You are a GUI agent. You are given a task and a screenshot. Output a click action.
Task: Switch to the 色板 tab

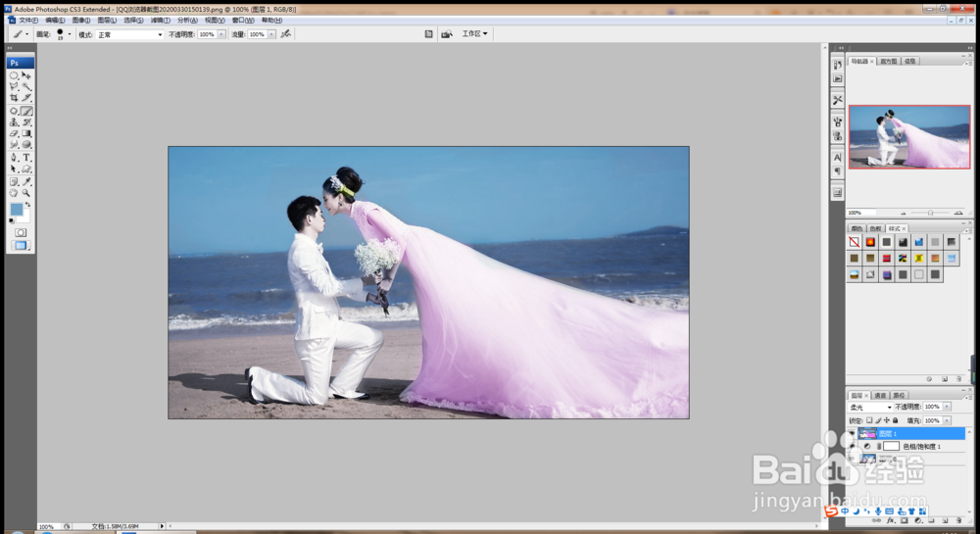pos(875,228)
